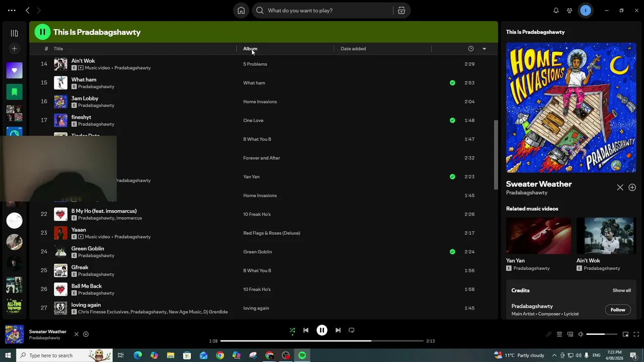644x362 pixels.
Task: Mute Spotify with the speaker icon
Action: (581, 334)
